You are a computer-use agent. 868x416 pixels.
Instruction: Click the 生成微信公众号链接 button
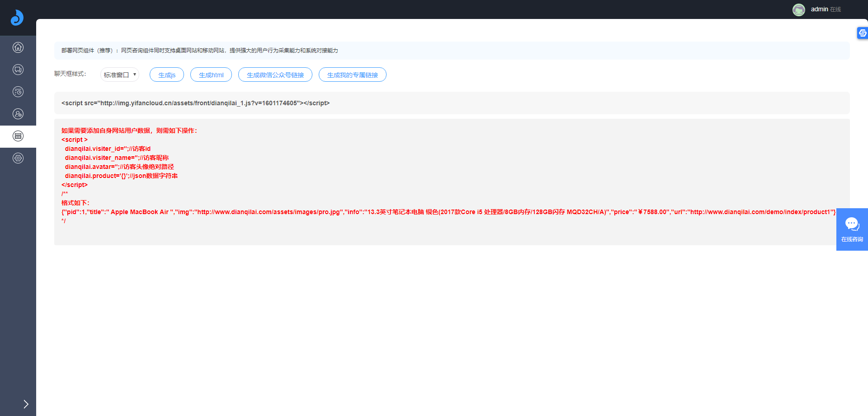tap(275, 75)
